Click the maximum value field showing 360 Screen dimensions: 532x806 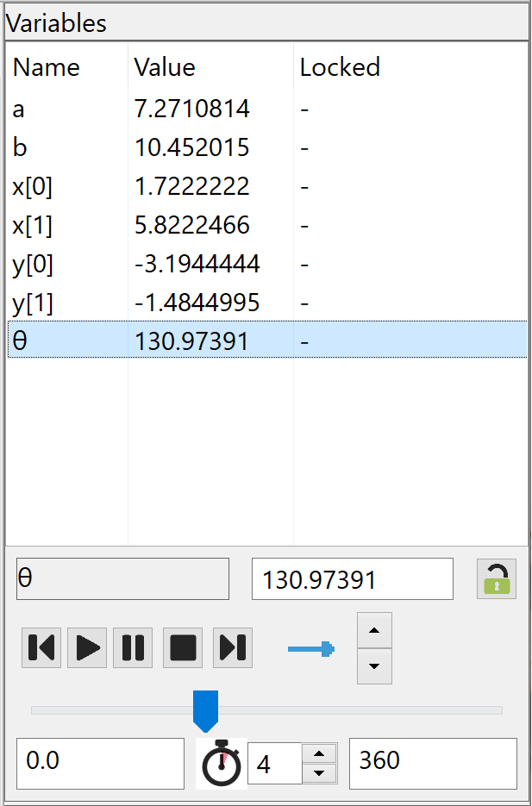pos(433,763)
